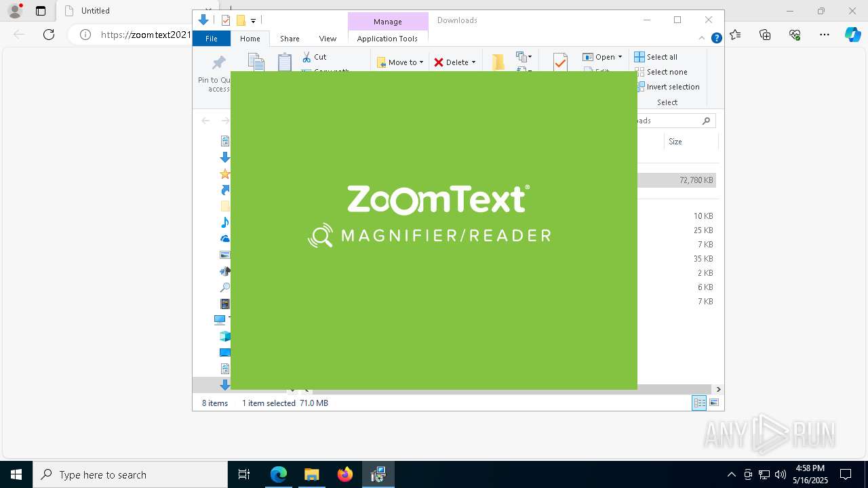Select the file row sized 10 KB
Viewport: 868px width, 488px height.
tap(677, 216)
